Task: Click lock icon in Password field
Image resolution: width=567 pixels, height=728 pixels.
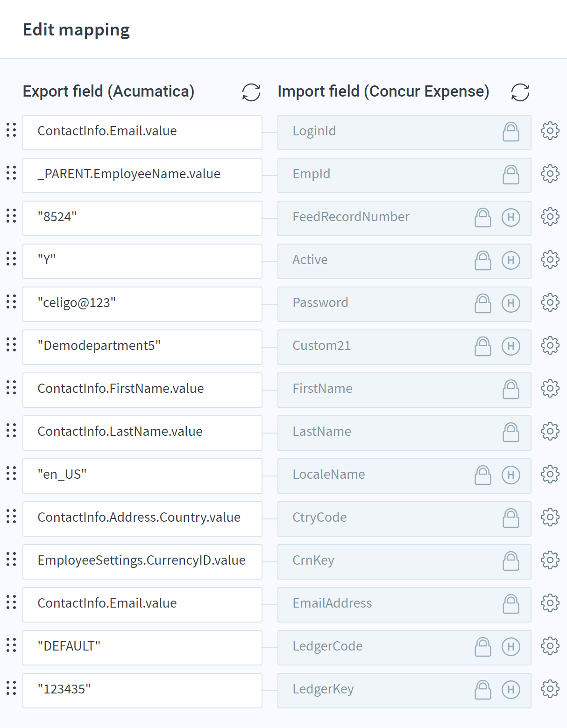Action: tap(483, 303)
